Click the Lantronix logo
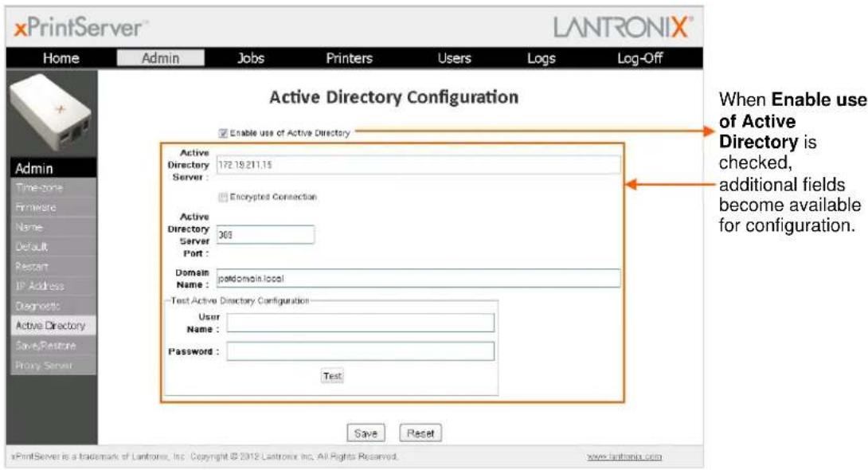The width and height of the screenshot is (868, 470). 624,27
